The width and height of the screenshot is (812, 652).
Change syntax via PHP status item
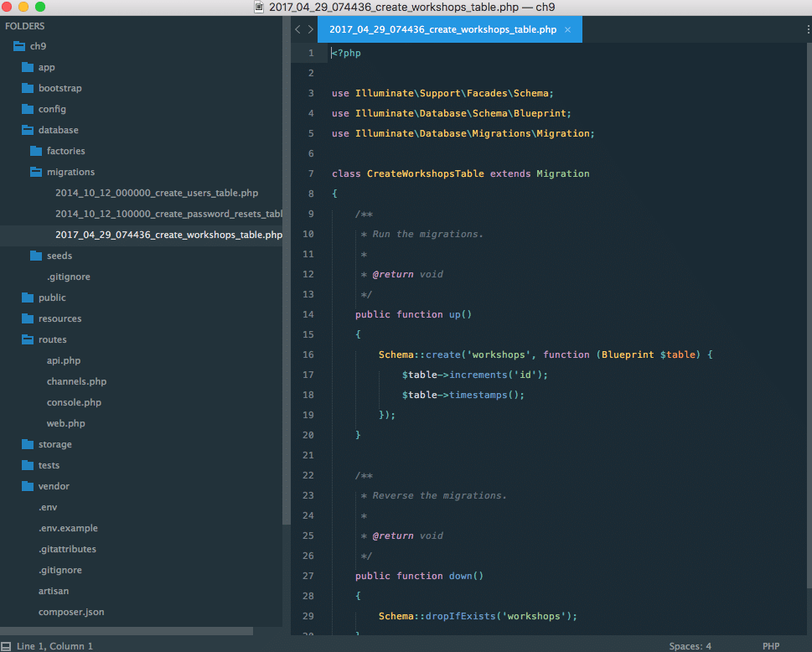[771, 646]
